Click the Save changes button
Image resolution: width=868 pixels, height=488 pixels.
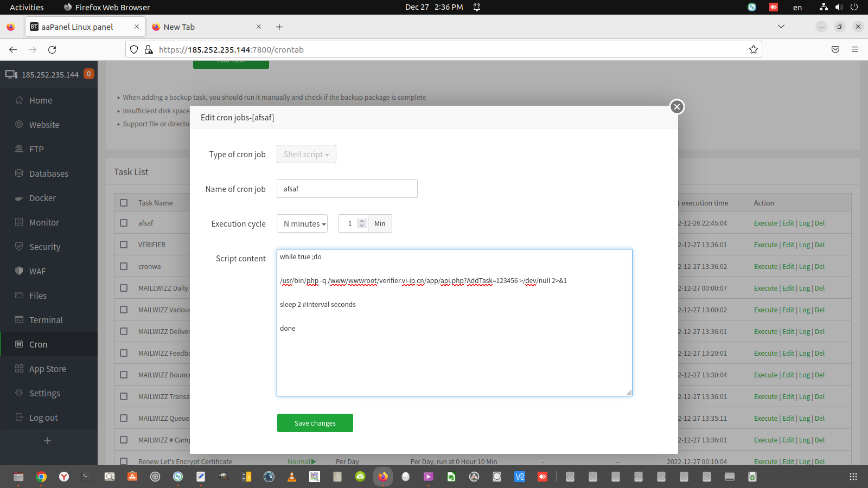[315, 423]
